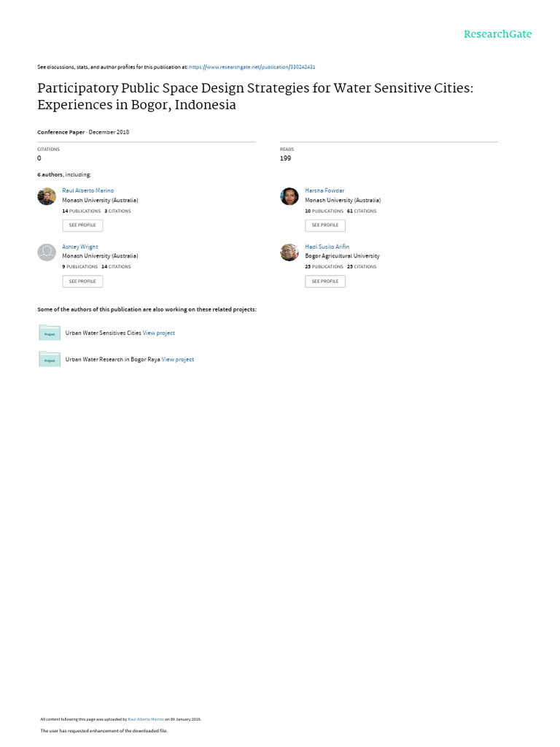This screenshot has width=560, height=747.
Task: Click Hadi Susilo Arifin's profile photo
Action: 289,252
